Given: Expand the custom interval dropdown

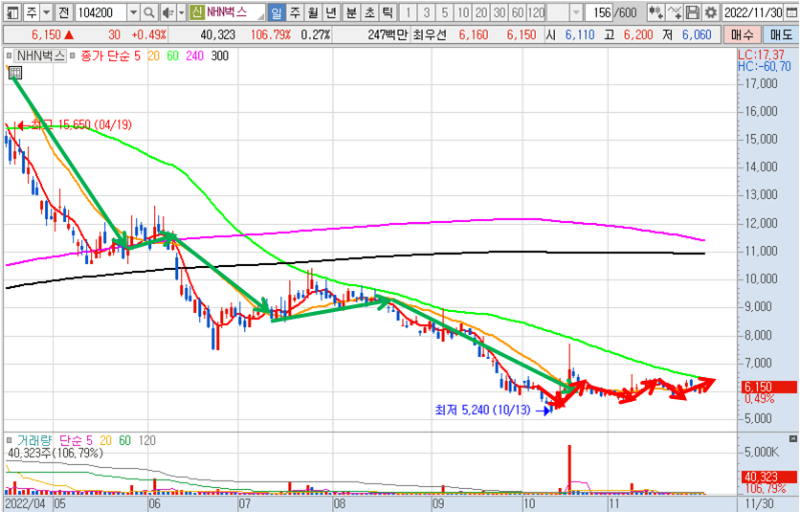Looking at the screenshot, I should click(x=576, y=12).
